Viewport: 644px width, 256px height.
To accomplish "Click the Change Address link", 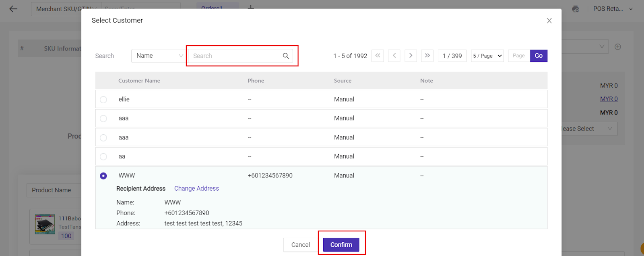I will pos(196,189).
